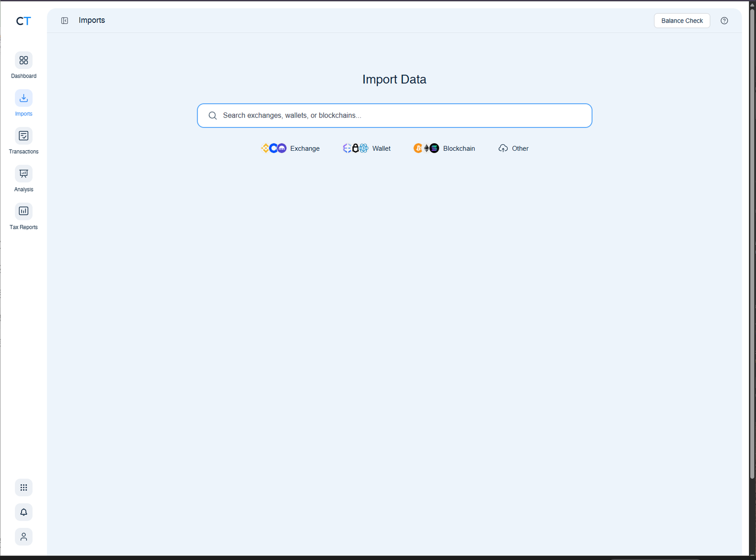
Task: Open notifications via the bell icon
Action: tap(24, 512)
